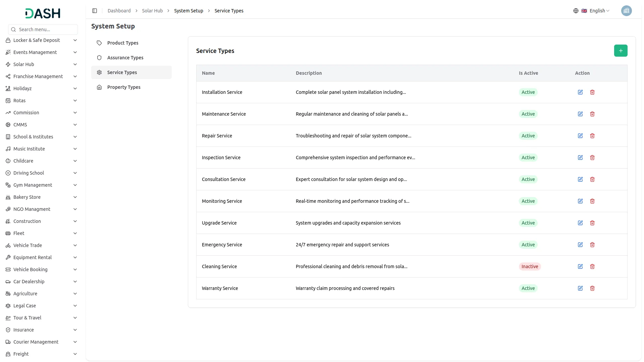644x362 pixels.
Task: Switch to Property Types setup tab
Action: [124, 87]
